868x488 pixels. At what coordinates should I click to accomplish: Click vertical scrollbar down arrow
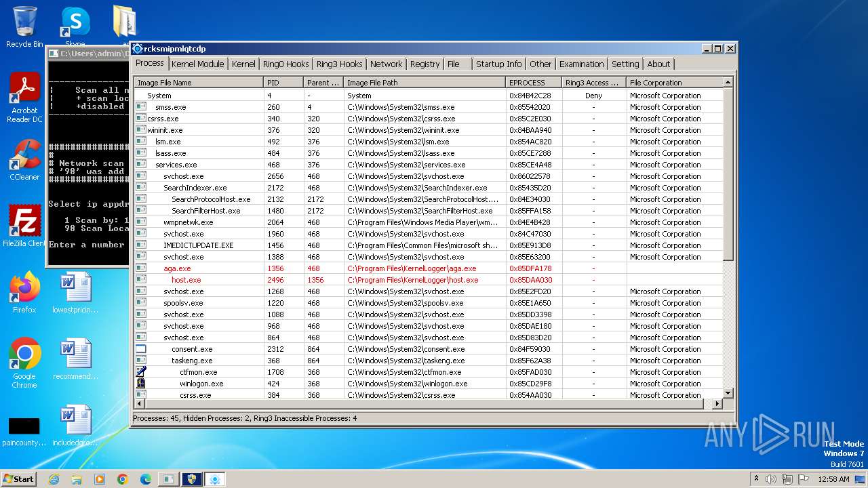pyautogui.click(x=728, y=393)
